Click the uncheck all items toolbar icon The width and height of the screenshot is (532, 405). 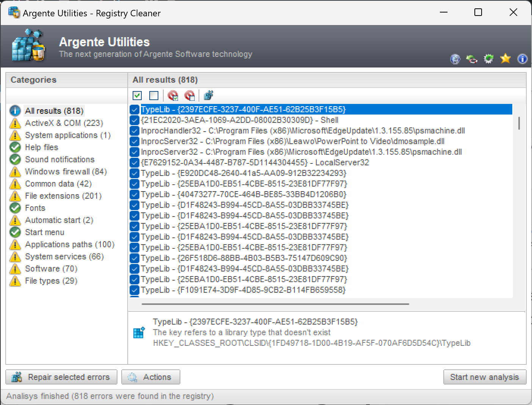(x=154, y=96)
